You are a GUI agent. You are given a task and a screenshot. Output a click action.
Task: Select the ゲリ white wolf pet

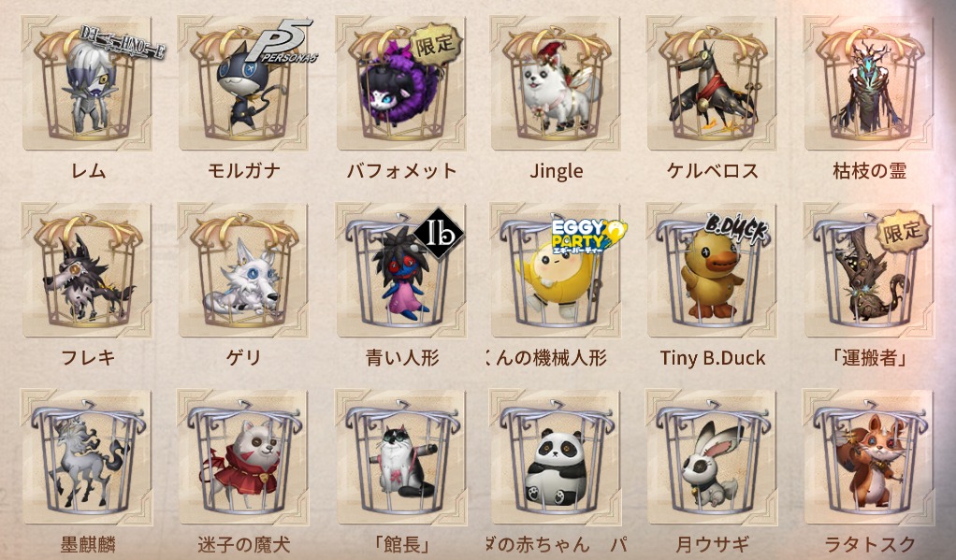(x=243, y=270)
